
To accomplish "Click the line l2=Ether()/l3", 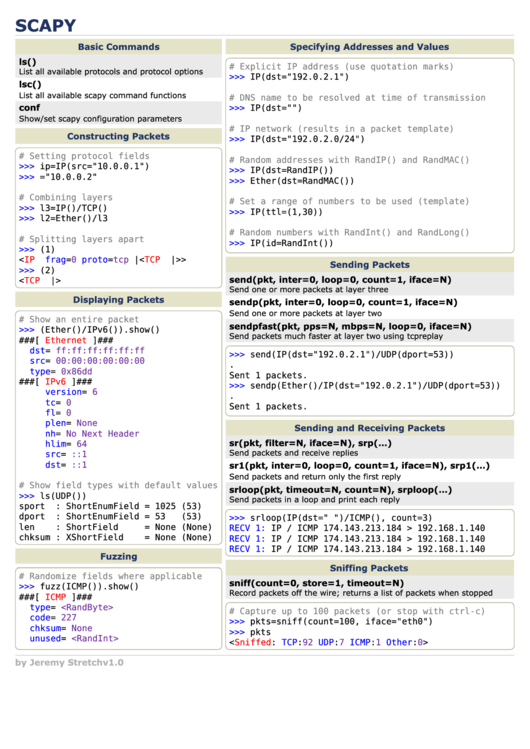I will 64,218.
